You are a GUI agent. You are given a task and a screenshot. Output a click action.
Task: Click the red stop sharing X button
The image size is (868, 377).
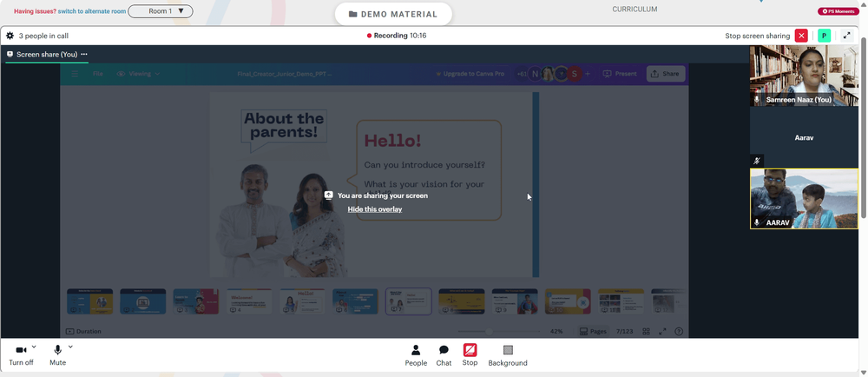801,36
